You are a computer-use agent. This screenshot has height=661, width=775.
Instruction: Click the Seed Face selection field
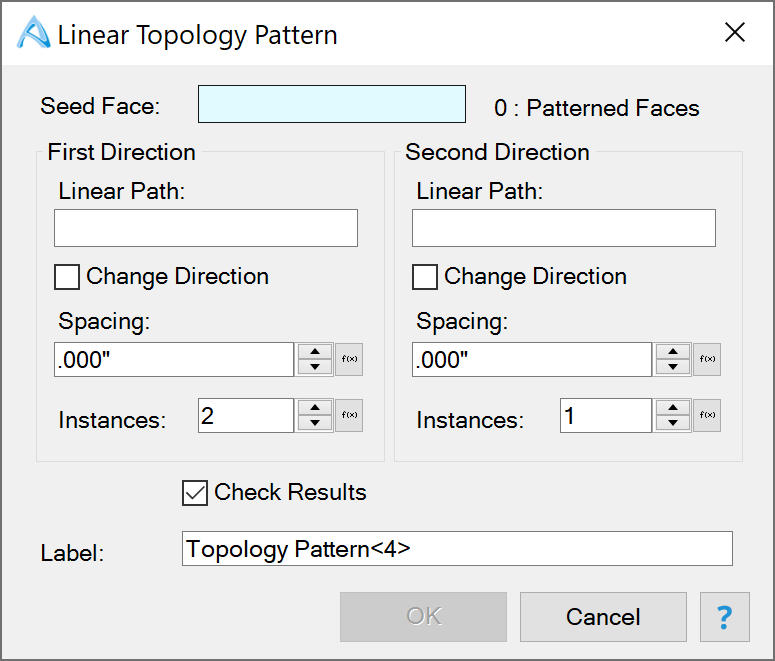(x=332, y=105)
